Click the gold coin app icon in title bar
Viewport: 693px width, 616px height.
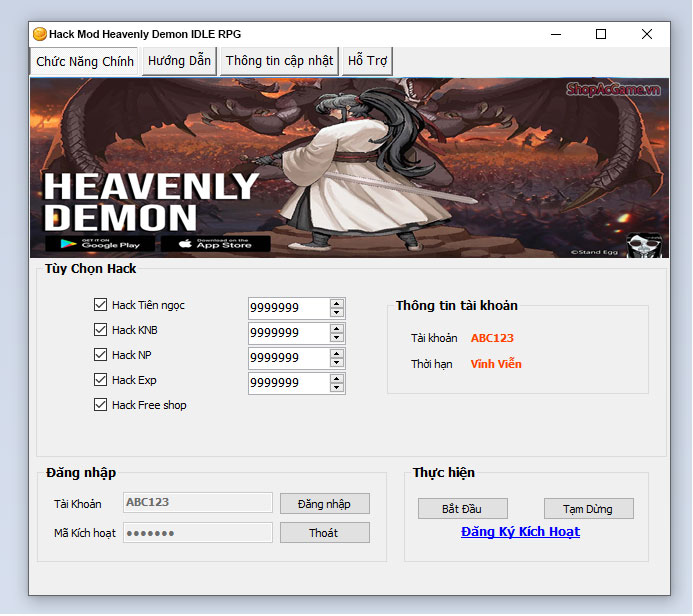[x=39, y=34]
